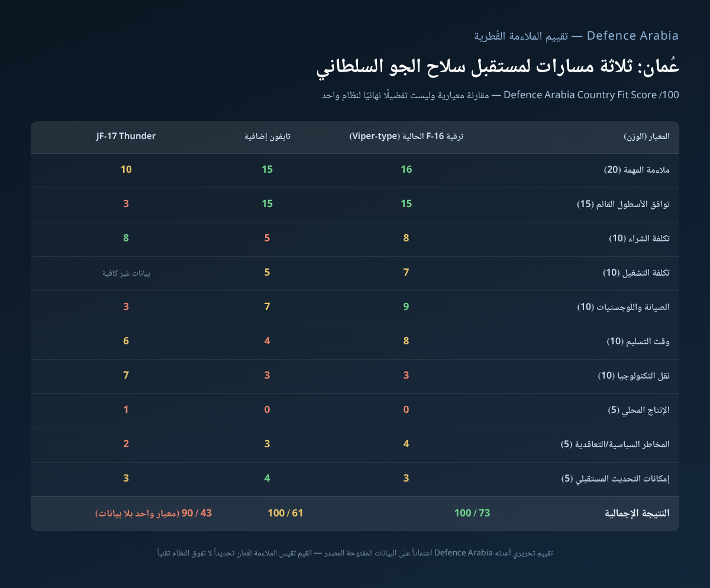Select the 'تايفون إضافية' column header

[x=267, y=136]
